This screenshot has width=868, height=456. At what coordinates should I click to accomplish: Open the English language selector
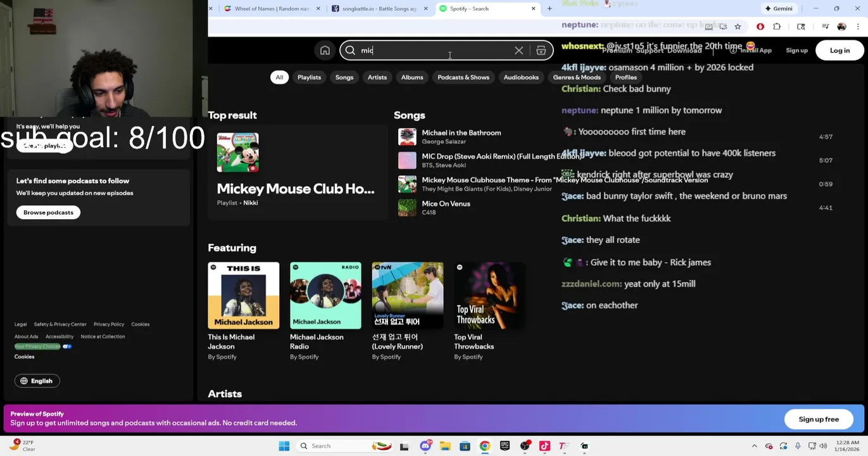tap(37, 381)
